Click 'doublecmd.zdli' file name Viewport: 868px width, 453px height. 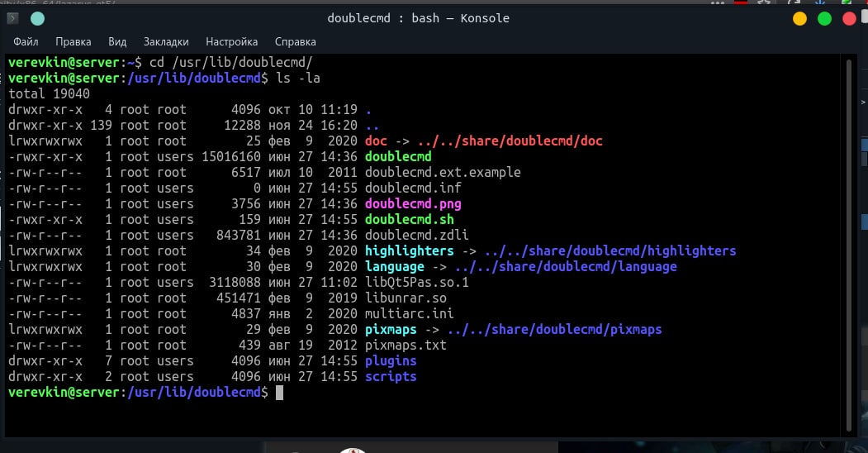click(x=417, y=235)
